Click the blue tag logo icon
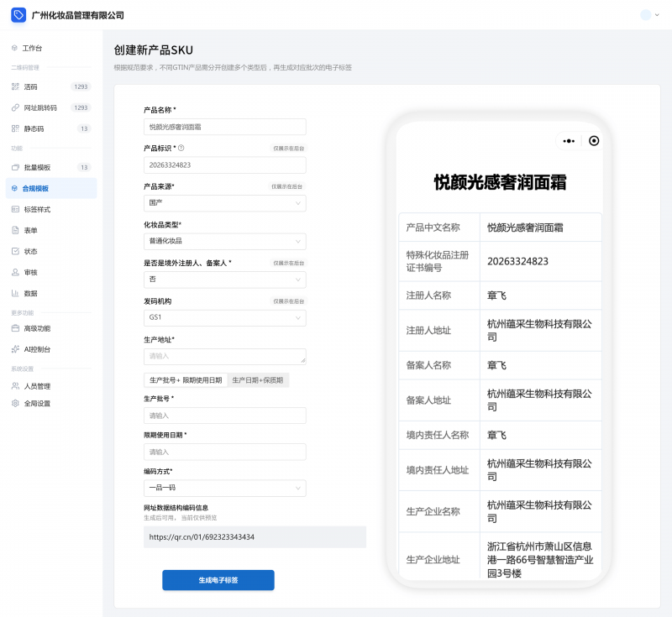Image resolution: width=672 pixels, height=617 pixels. pyautogui.click(x=18, y=15)
